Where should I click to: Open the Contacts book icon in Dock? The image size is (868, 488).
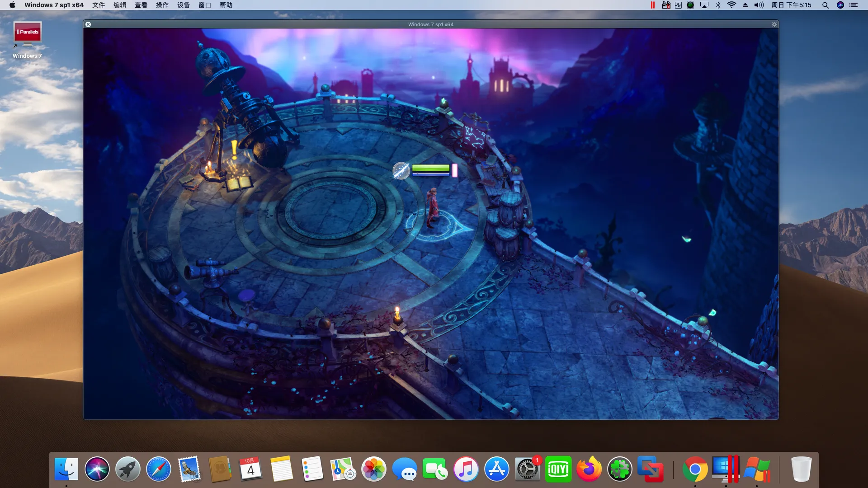220,469
